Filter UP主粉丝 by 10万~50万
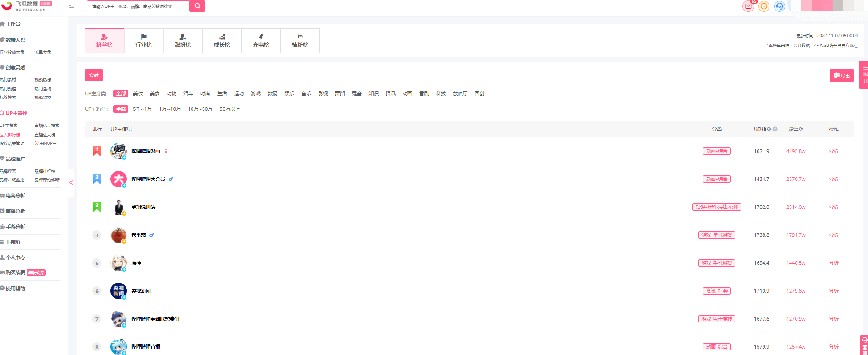Image resolution: width=868 pixels, height=355 pixels. coord(200,109)
